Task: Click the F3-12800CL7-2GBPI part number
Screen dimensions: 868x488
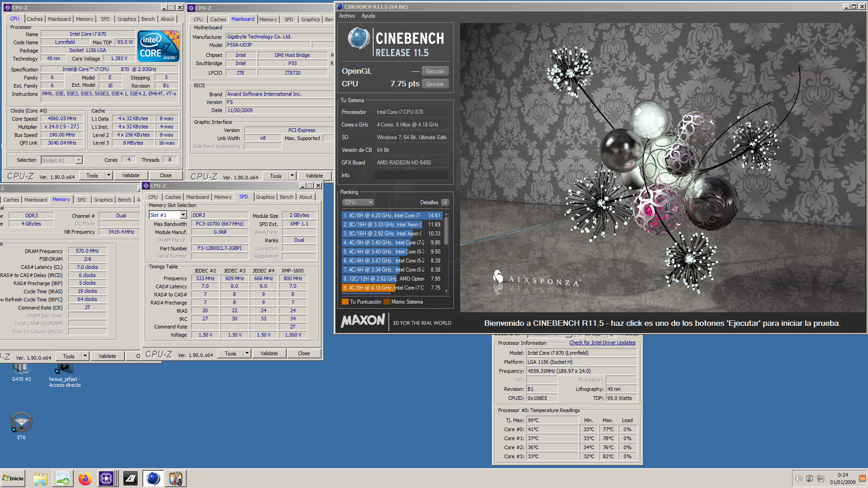Action: pyautogui.click(x=220, y=248)
